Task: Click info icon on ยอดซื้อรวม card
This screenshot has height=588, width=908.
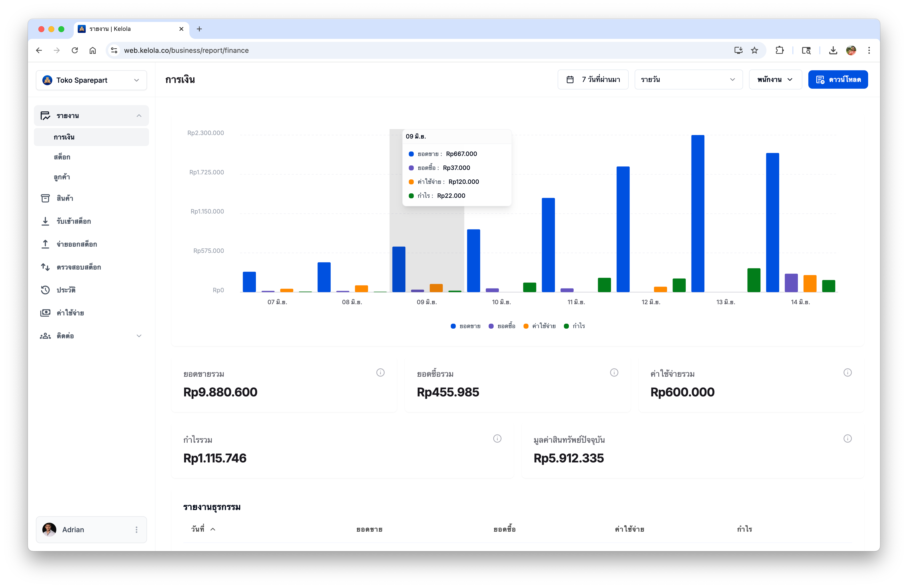Action: click(x=614, y=372)
